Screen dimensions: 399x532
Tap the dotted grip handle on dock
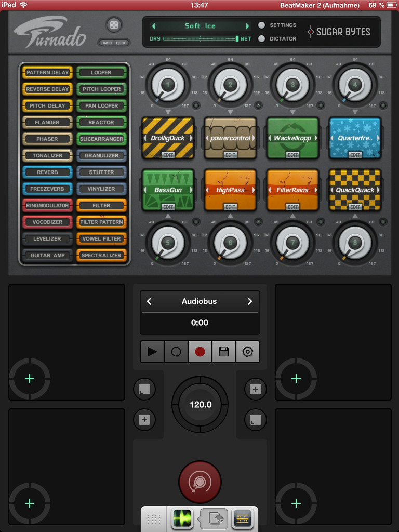pos(154,519)
